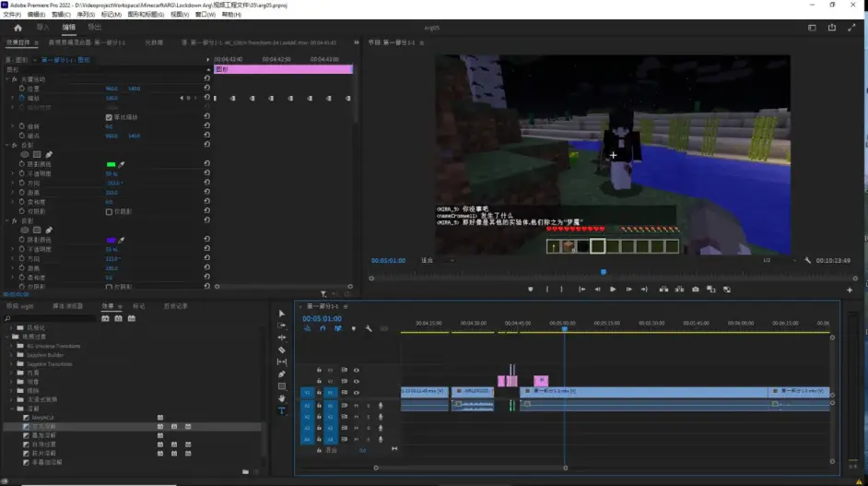Open the 序列(S) menu
Viewport: 868px width, 486px height.
point(85,15)
